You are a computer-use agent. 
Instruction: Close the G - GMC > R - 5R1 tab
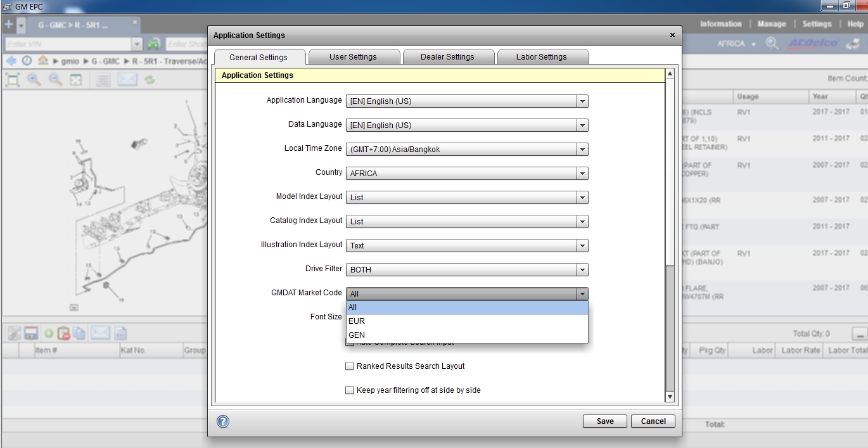134,22
